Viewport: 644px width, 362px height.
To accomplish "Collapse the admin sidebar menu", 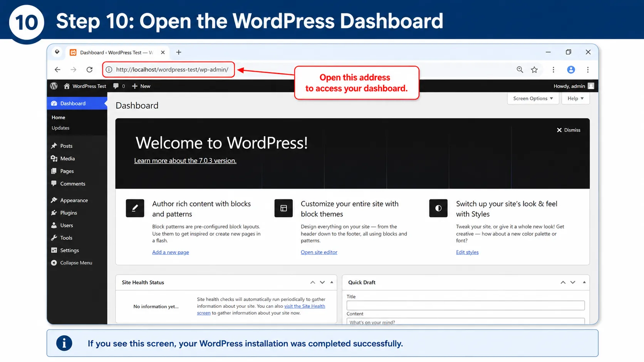I will 72,263.
